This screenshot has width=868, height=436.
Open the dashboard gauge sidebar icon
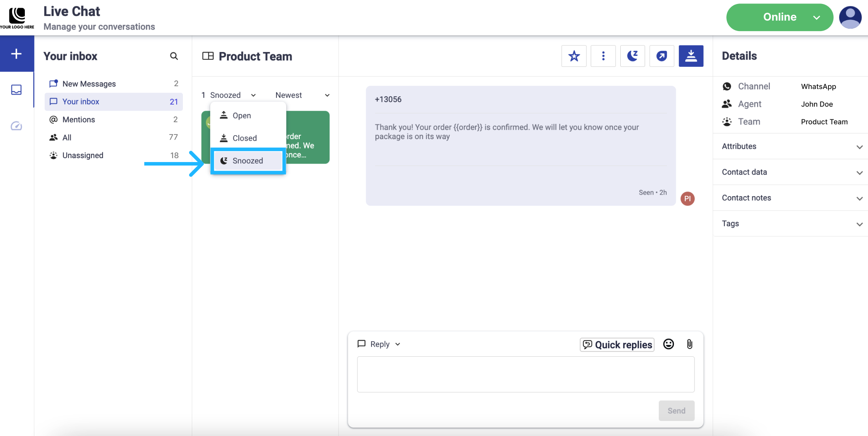16,126
